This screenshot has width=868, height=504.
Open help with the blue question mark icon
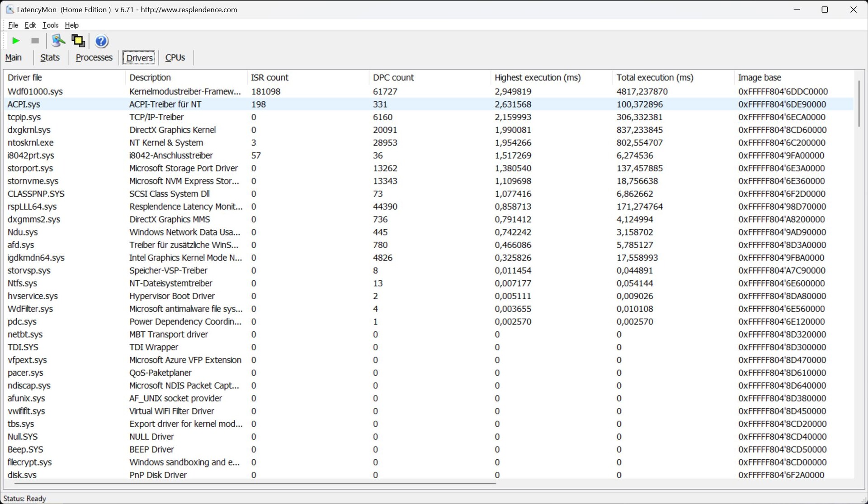(x=102, y=41)
